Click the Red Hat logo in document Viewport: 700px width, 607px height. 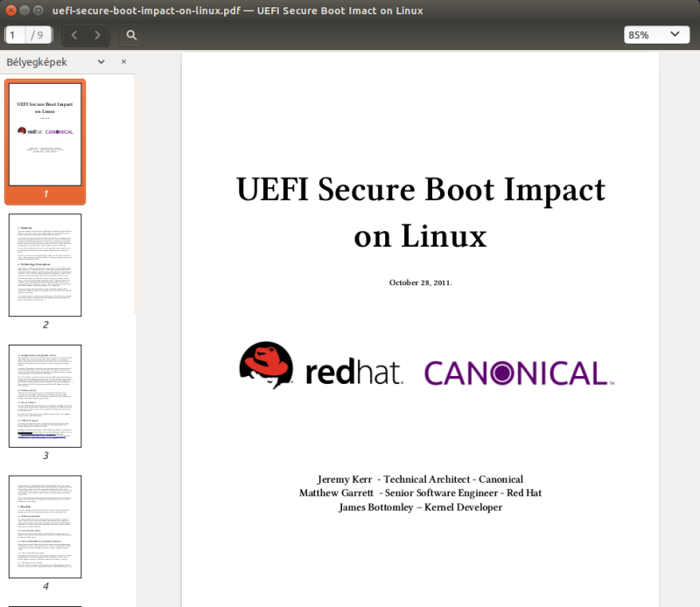321,366
